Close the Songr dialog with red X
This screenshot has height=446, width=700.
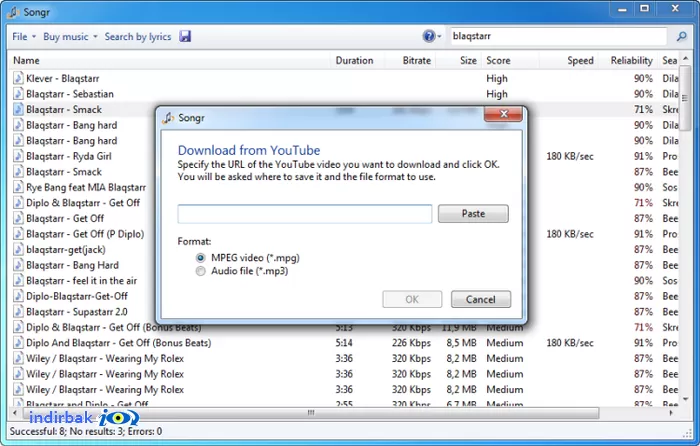(x=503, y=114)
